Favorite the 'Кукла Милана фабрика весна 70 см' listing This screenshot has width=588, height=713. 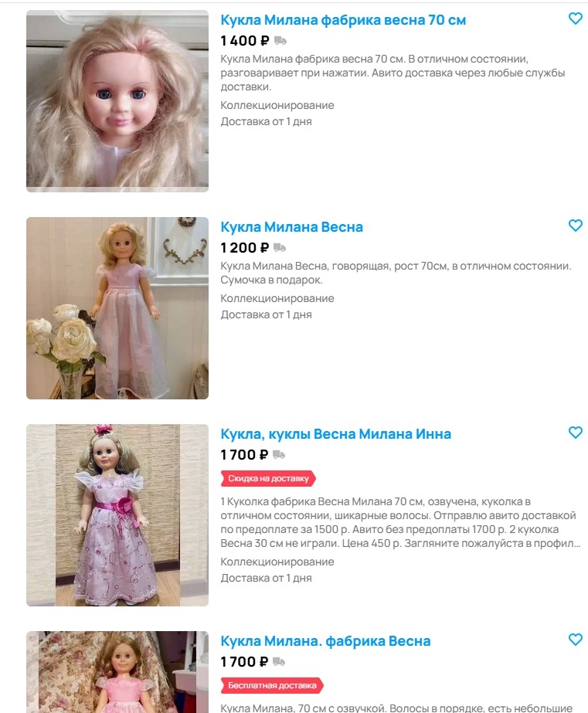pos(576,19)
